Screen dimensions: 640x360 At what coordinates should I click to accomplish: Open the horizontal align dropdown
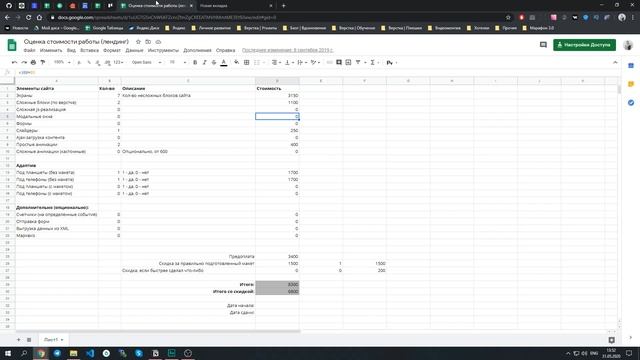[x=276, y=62]
